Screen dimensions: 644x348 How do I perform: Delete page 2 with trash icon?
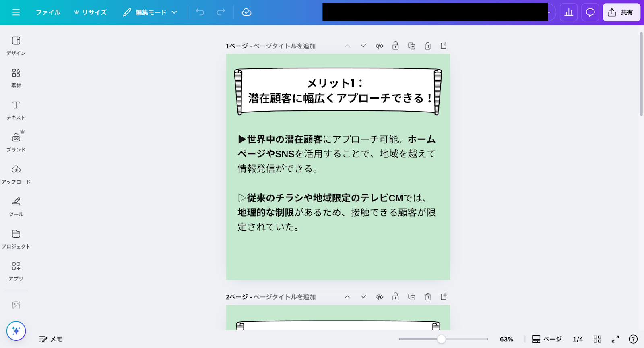tap(428, 297)
